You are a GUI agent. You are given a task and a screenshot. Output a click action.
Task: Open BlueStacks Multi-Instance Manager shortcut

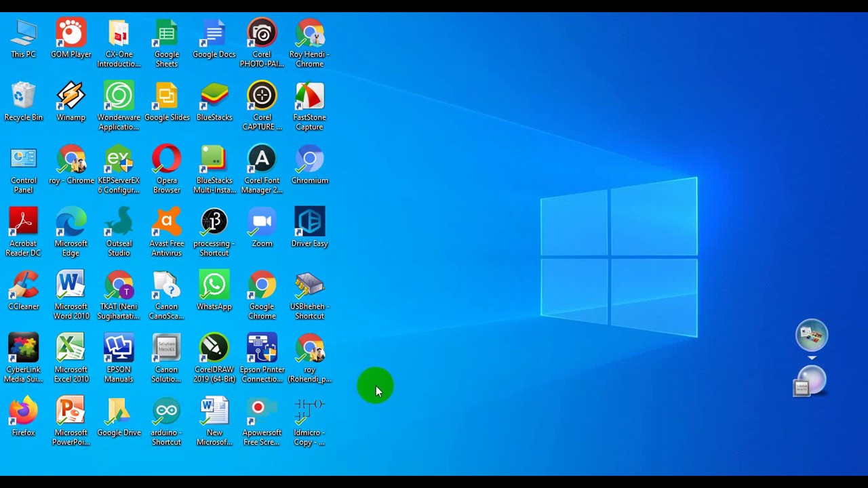pos(214,170)
